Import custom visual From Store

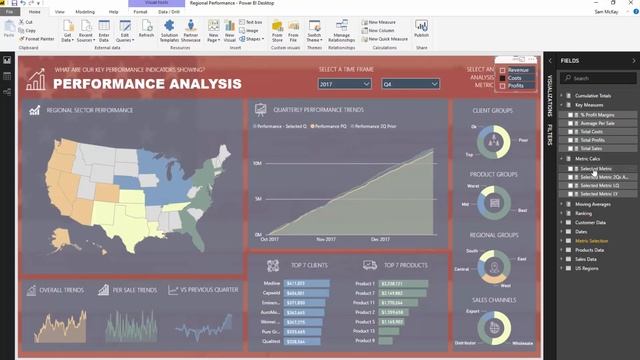click(x=277, y=31)
